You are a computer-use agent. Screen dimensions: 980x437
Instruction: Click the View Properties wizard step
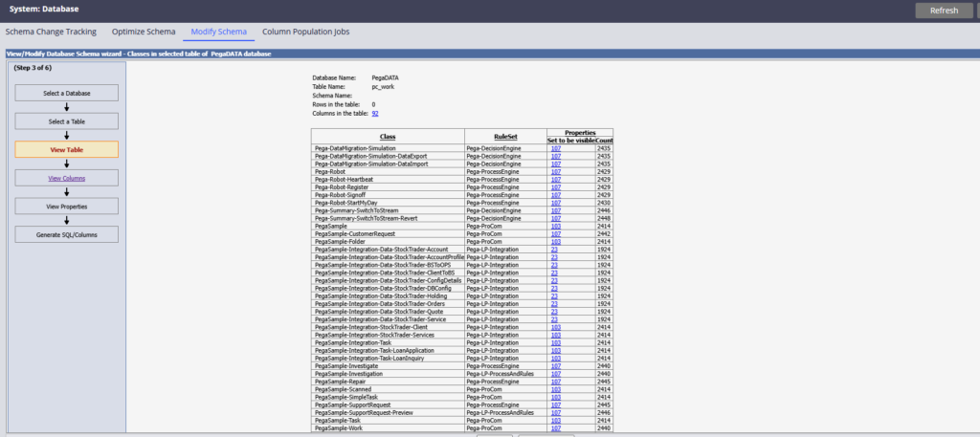click(67, 206)
